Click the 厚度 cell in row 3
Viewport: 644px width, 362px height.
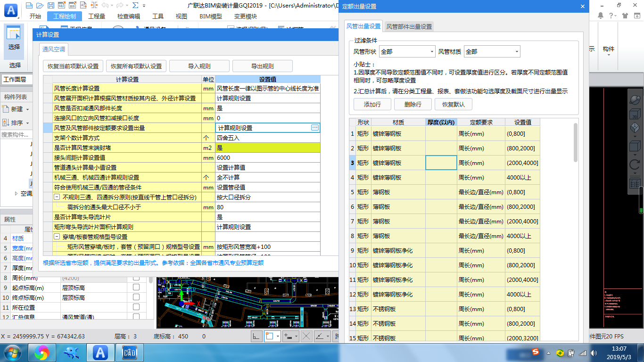pos(441,163)
